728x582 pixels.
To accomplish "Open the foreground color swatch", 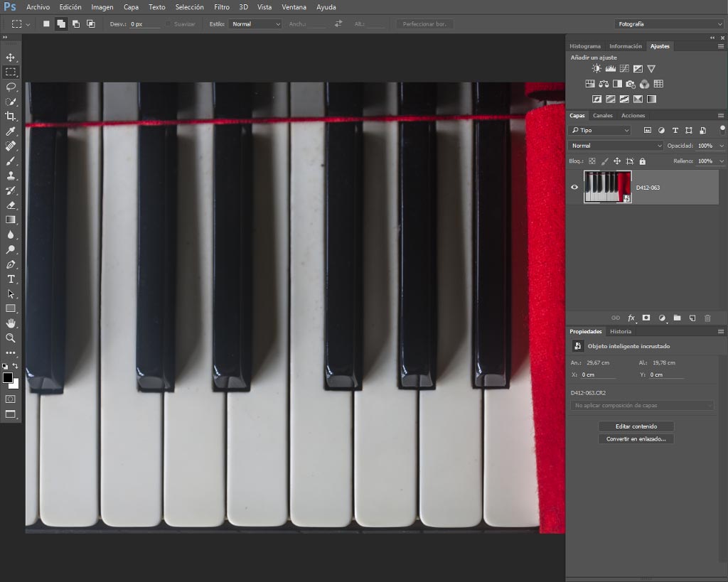I will (7, 377).
